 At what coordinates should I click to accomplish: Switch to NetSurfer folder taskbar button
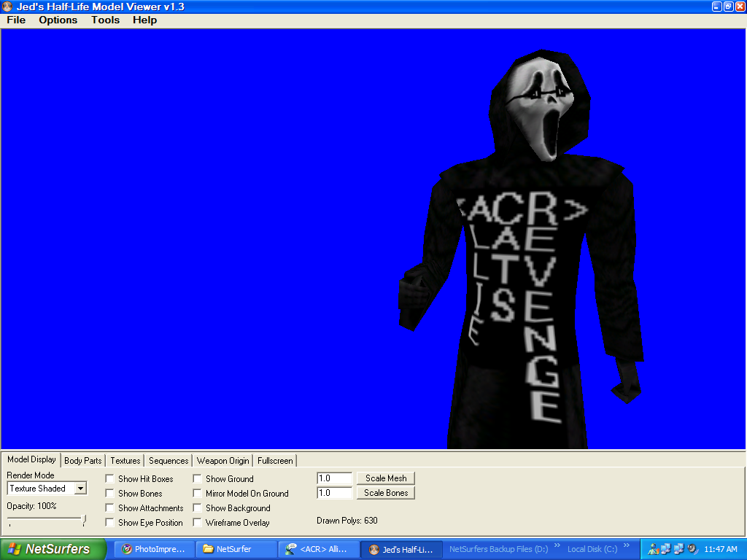click(x=236, y=549)
